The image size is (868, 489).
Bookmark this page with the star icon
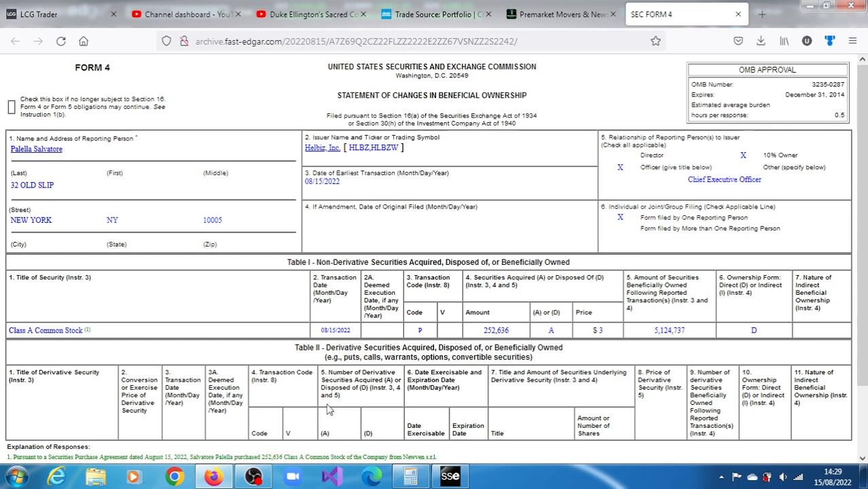pyautogui.click(x=655, y=41)
